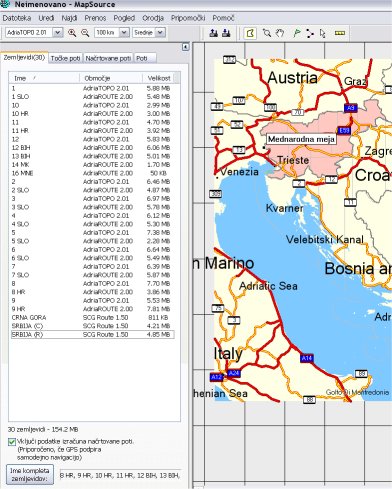Choose the route tool icon
Viewport: 392px width, 489px height.
[x=310, y=33]
